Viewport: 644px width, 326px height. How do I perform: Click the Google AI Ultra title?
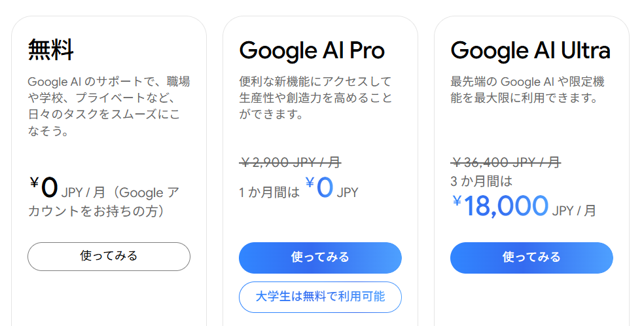click(x=530, y=50)
